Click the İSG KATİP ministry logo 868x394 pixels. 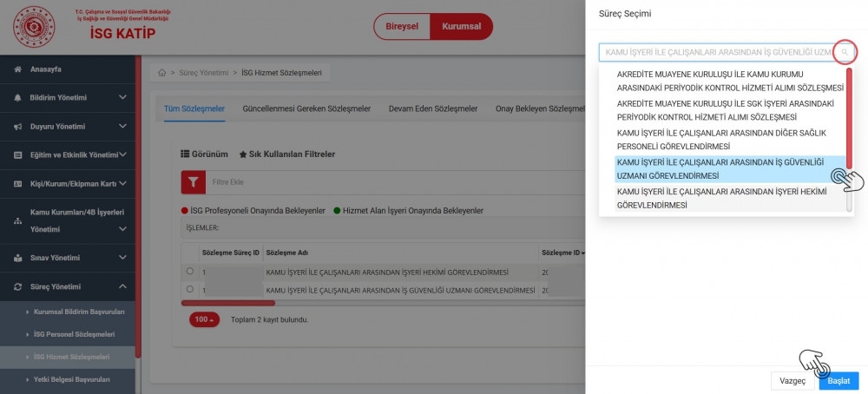[35, 27]
